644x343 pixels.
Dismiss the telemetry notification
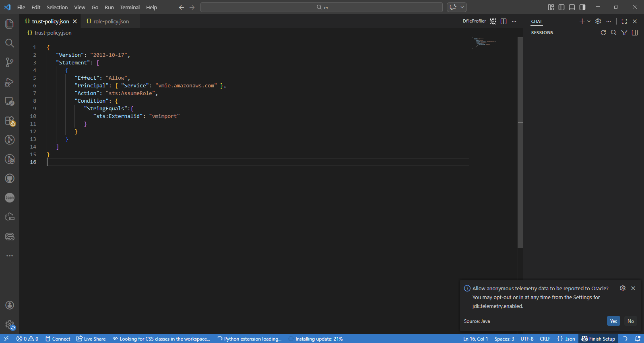pyautogui.click(x=633, y=288)
